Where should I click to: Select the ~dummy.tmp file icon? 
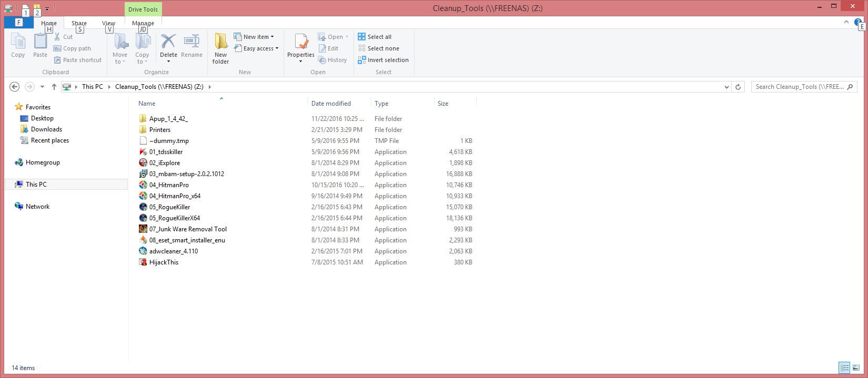point(143,141)
